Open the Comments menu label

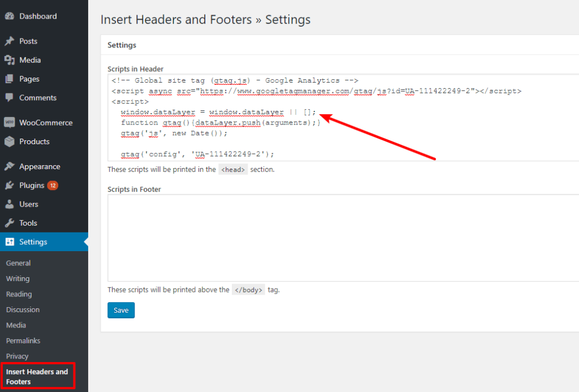pyautogui.click(x=38, y=97)
